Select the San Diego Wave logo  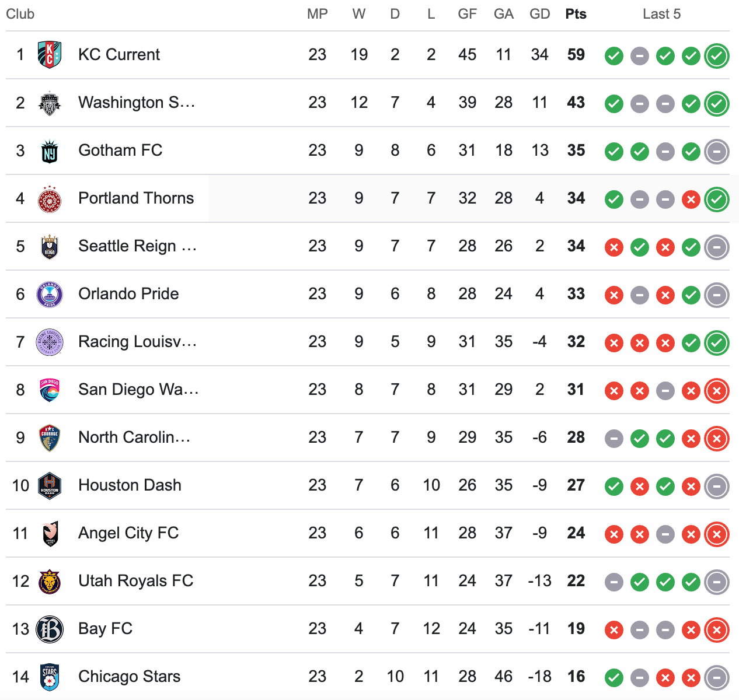click(50, 390)
